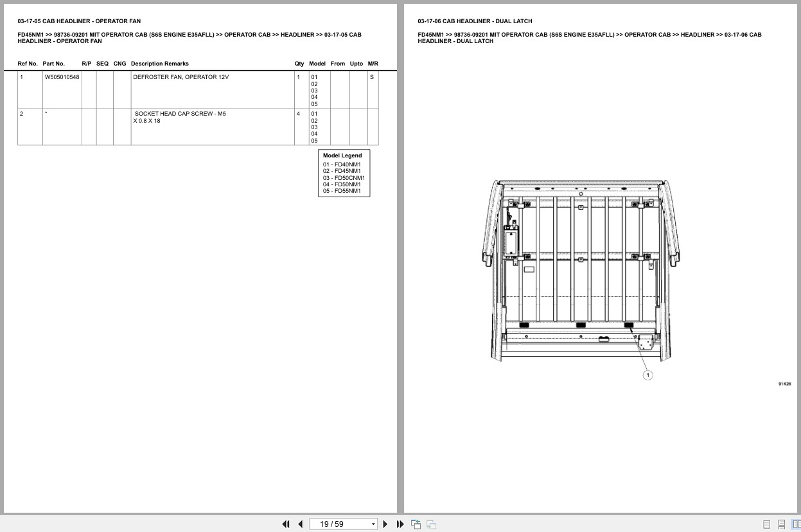This screenshot has height=532, width=801.
Task: Click DEFROSTER FAN, OPERATOR 12V description
Action: click(x=180, y=77)
